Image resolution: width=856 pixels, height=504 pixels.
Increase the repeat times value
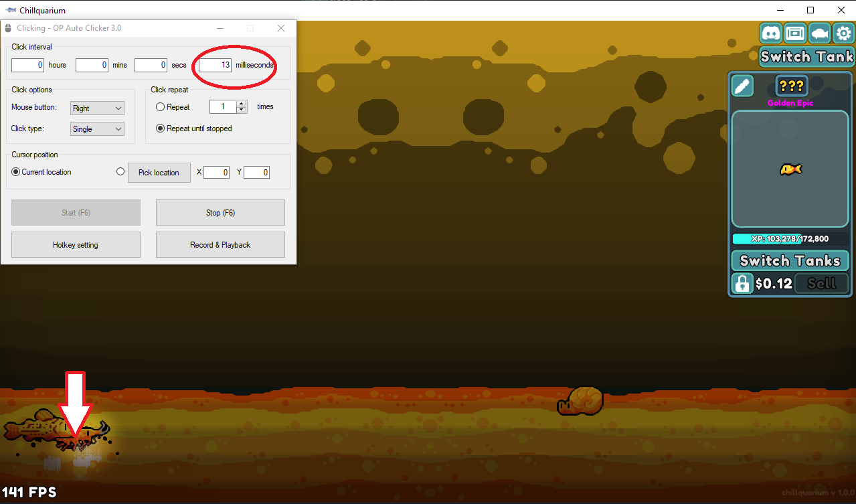tap(242, 103)
